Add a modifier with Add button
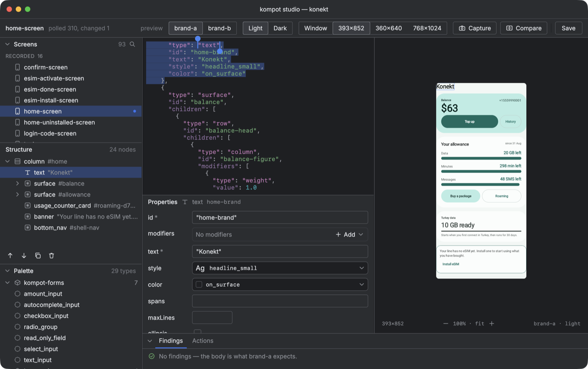 (x=349, y=235)
